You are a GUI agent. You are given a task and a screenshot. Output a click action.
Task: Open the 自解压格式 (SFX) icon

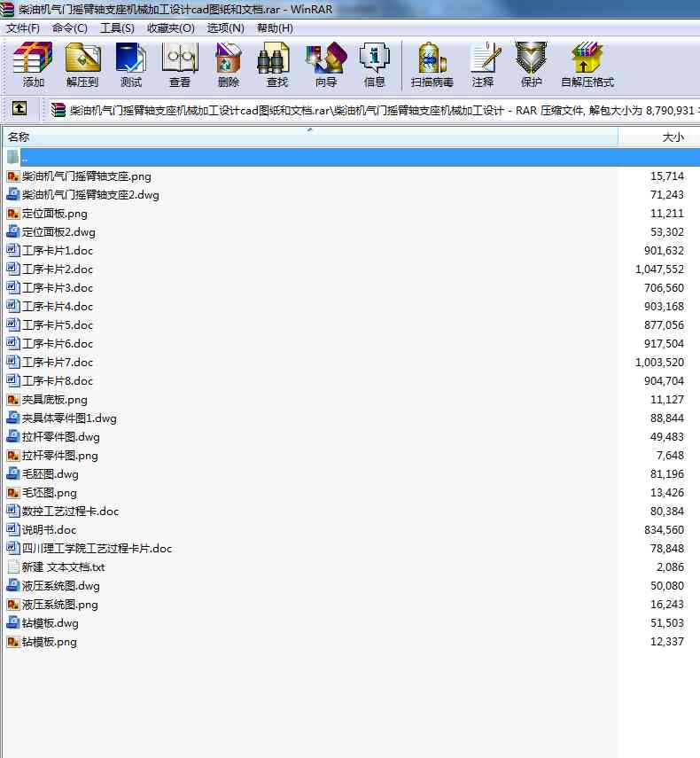[x=587, y=65]
